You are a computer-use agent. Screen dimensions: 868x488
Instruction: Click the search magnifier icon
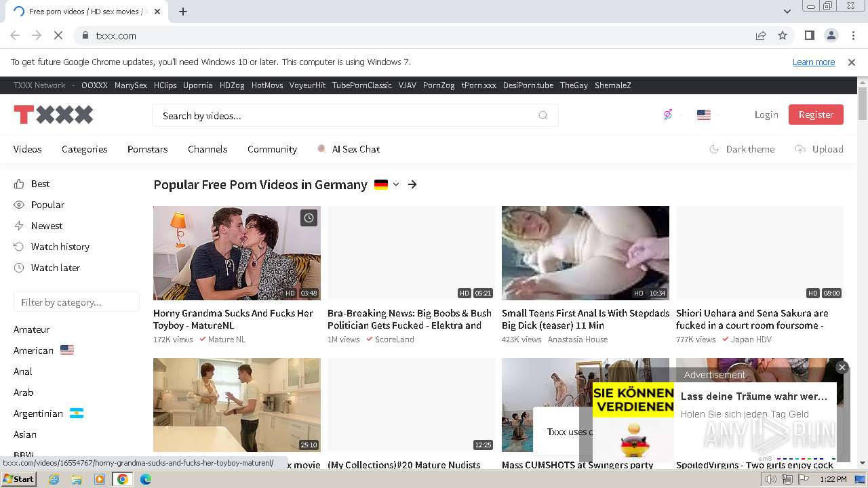[x=542, y=115]
